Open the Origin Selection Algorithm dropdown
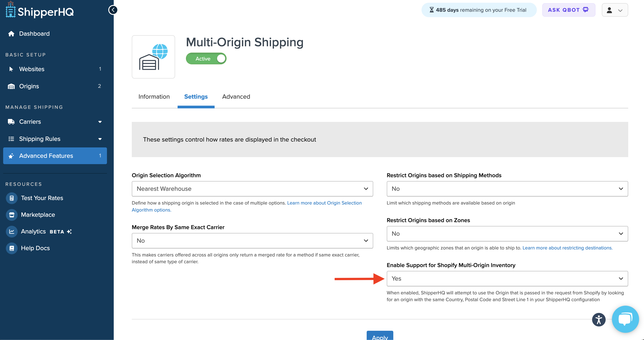 [x=252, y=189]
